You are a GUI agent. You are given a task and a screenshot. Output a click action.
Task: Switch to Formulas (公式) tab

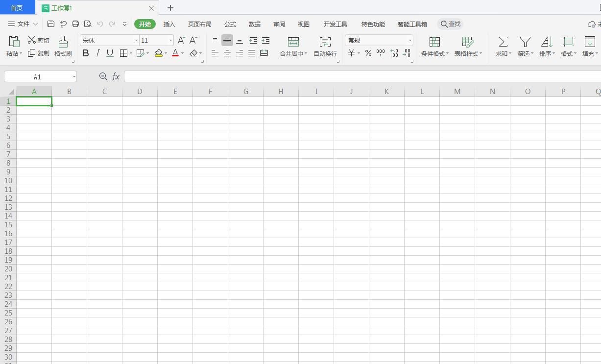[x=230, y=24]
